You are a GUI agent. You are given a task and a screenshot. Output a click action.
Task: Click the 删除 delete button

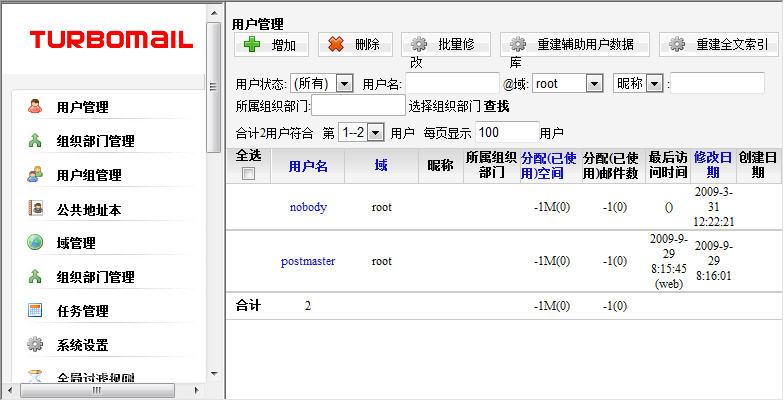point(356,44)
